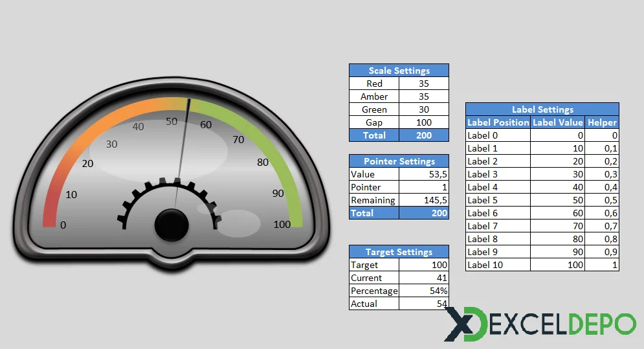
Task: Click the Remaining value cell 145,5
Action: point(424,200)
